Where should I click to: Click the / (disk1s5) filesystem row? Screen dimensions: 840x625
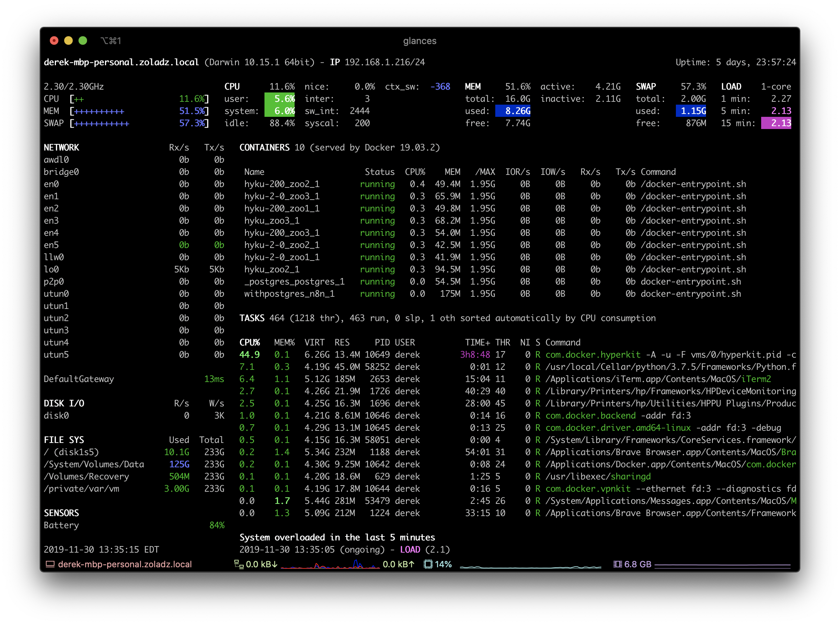(134, 452)
